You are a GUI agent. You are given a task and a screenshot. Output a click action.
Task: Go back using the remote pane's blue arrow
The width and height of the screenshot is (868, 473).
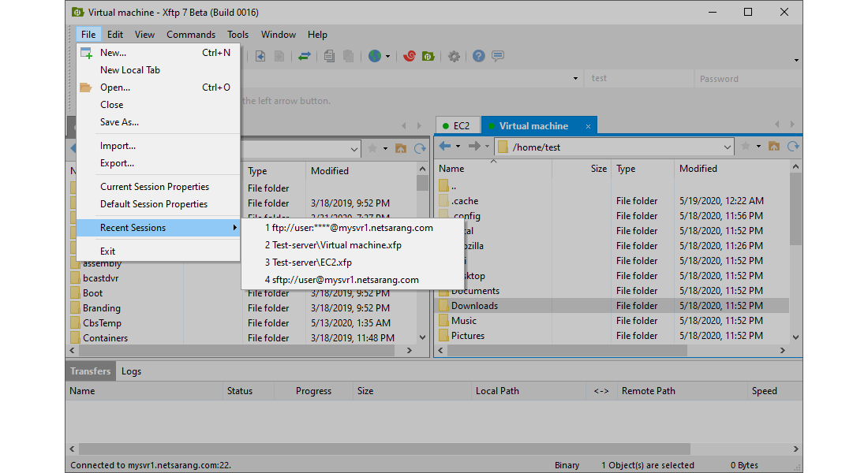(444, 147)
